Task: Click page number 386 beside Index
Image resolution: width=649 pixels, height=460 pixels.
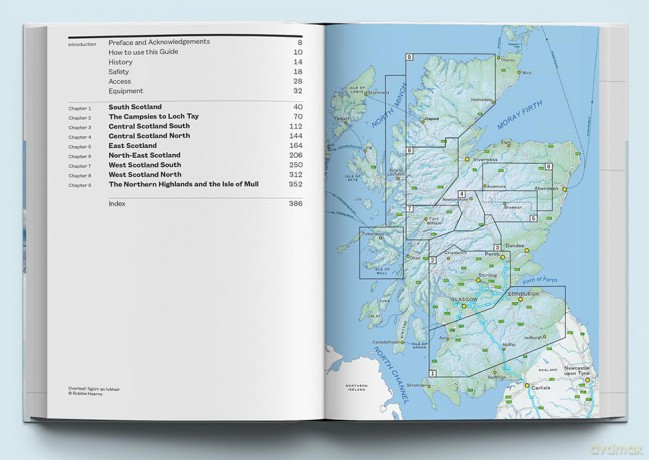Action: click(x=296, y=203)
